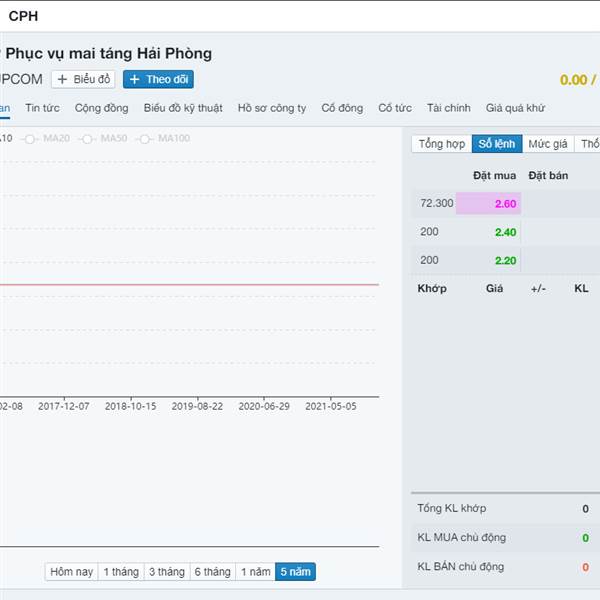Open the Tin tức tab
This screenshot has width=600, height=600.
(x=42, y=108)
